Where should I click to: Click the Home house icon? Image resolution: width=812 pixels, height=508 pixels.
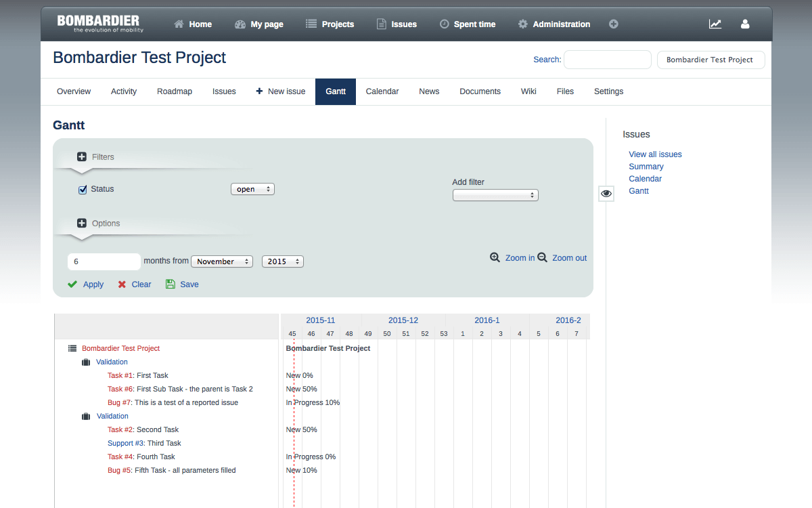coord(179,24)
